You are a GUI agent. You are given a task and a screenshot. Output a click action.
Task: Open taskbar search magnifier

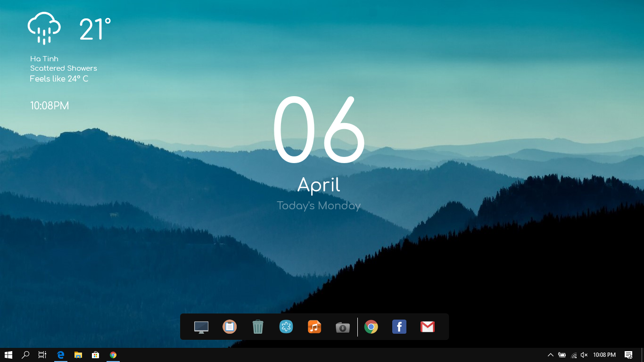(x=25, y=355)
